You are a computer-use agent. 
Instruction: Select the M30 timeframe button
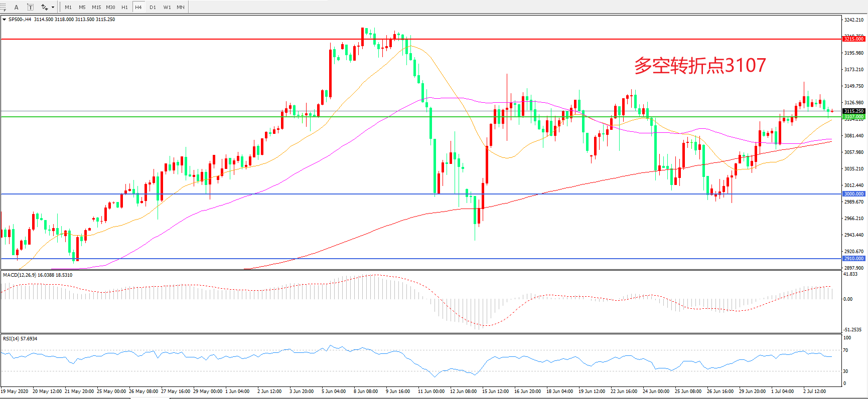coord(110,7)
